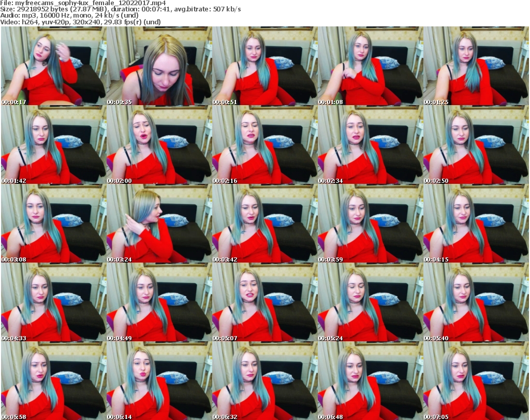Select the thumbnail frame stamped 00:06:48
The image size is (530, 420).
(x=370, y=381)
